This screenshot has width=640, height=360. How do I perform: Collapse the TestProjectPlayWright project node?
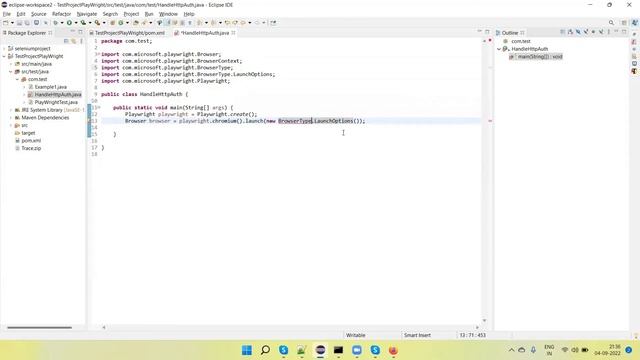pos(4,56)
